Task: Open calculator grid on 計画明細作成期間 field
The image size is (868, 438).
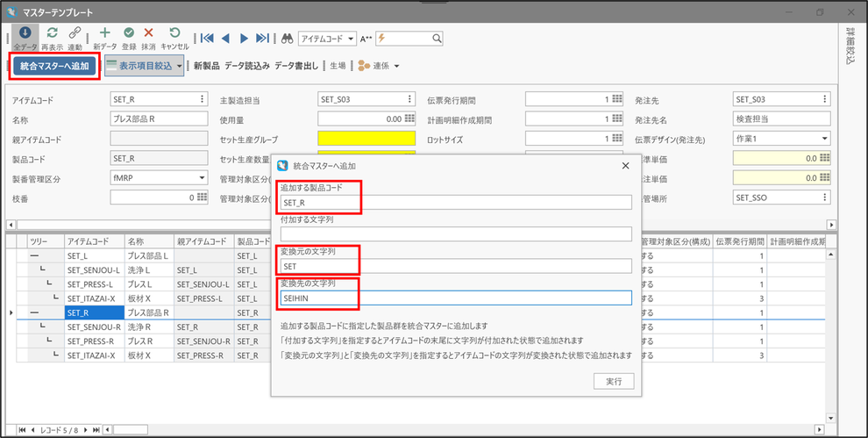Action: click(x=617, y=118)
